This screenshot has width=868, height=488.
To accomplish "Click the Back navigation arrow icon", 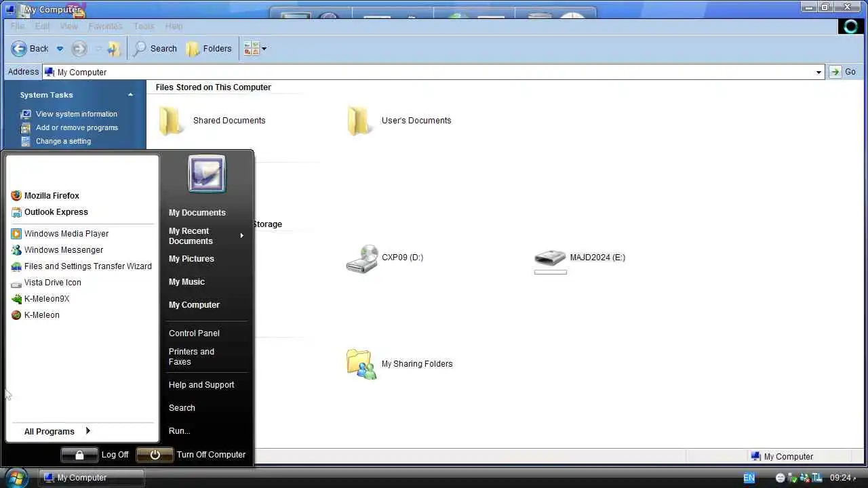I will pyautogui.click(x=19, y=49).
